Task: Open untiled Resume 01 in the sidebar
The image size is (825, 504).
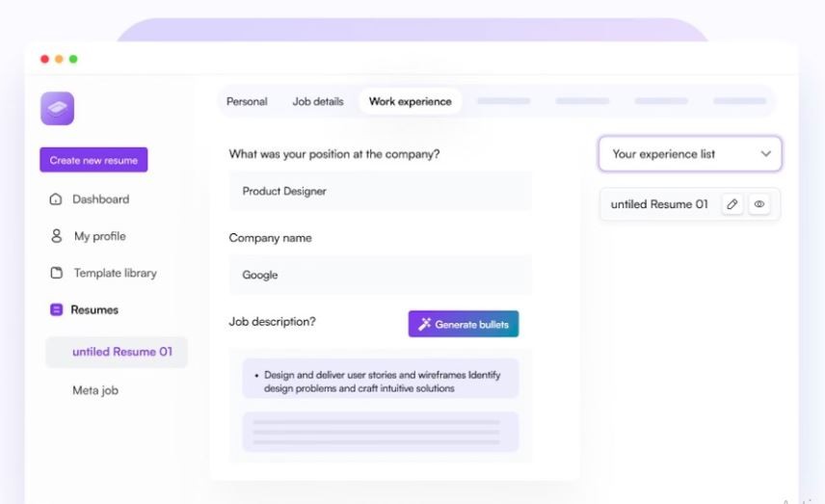Action: pos(121,352)
